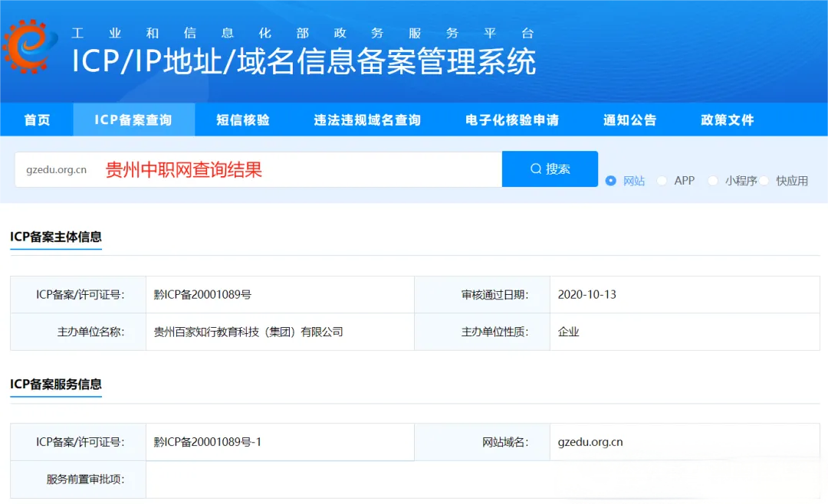Click the ICP备案主体信息 heading
This screenshot has width=828, height=504.
coord(56,237)
